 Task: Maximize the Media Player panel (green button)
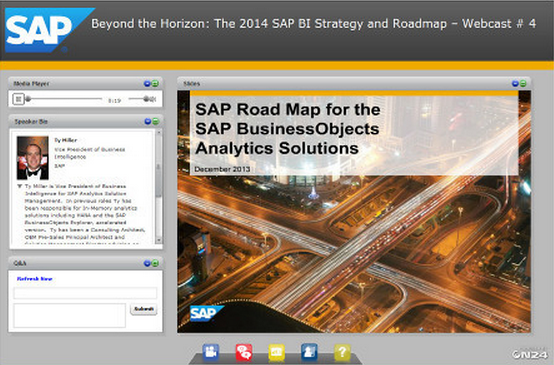tap(155, 84)
